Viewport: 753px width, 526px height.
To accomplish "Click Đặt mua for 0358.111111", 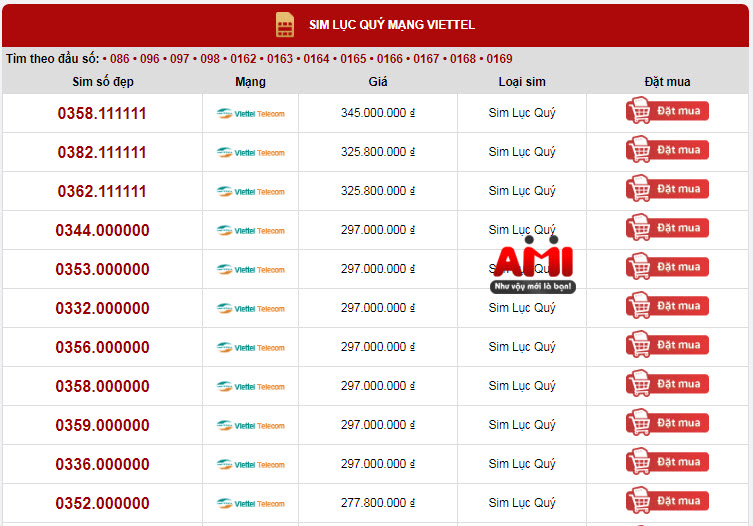I will (x=667, y=110).
